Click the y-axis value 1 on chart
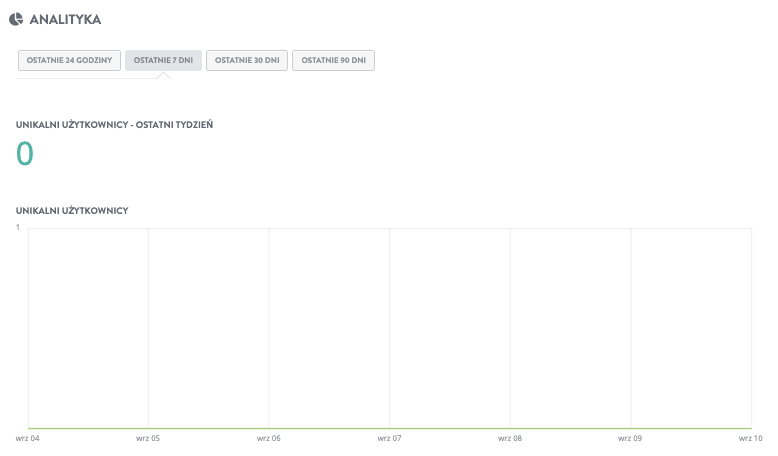This screenshot has height=456, width=778. pyautogui.click(x=18, y=227)
